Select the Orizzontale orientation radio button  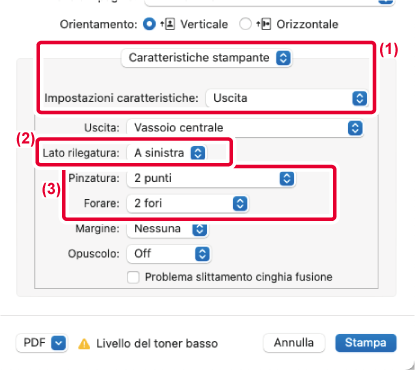[245, 24]
